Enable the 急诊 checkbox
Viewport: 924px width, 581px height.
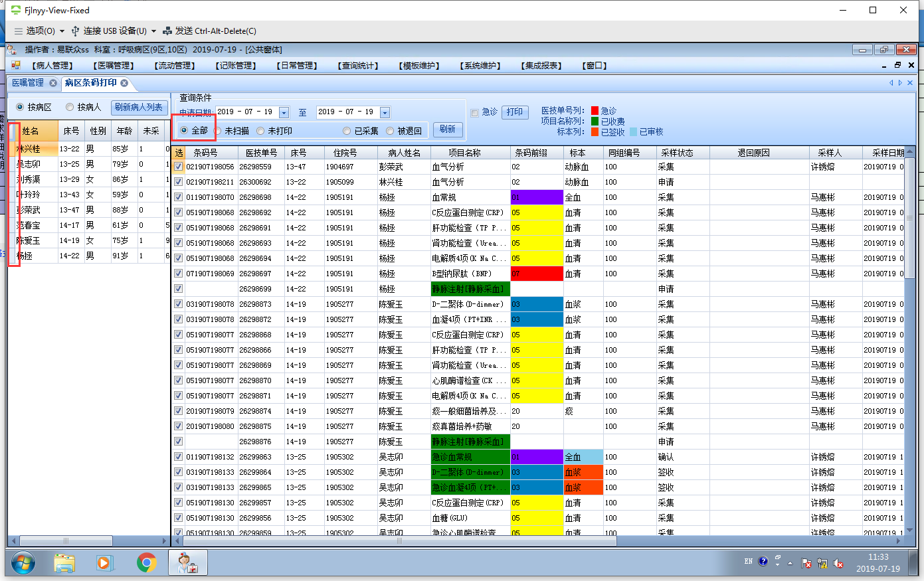click(474, 113)
